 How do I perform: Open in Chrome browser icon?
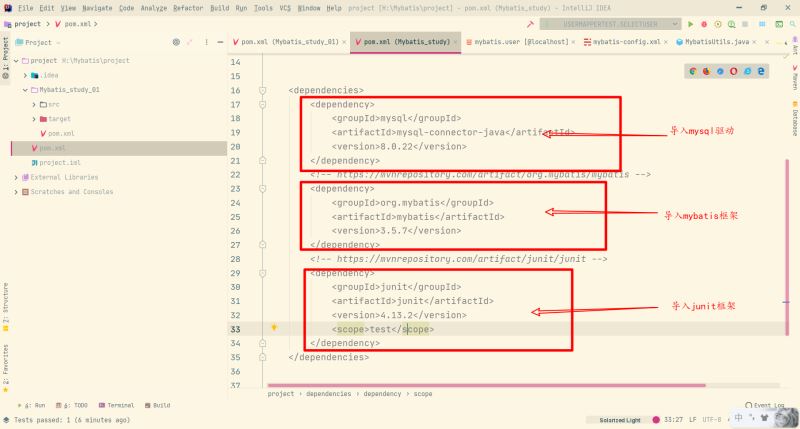692,71
